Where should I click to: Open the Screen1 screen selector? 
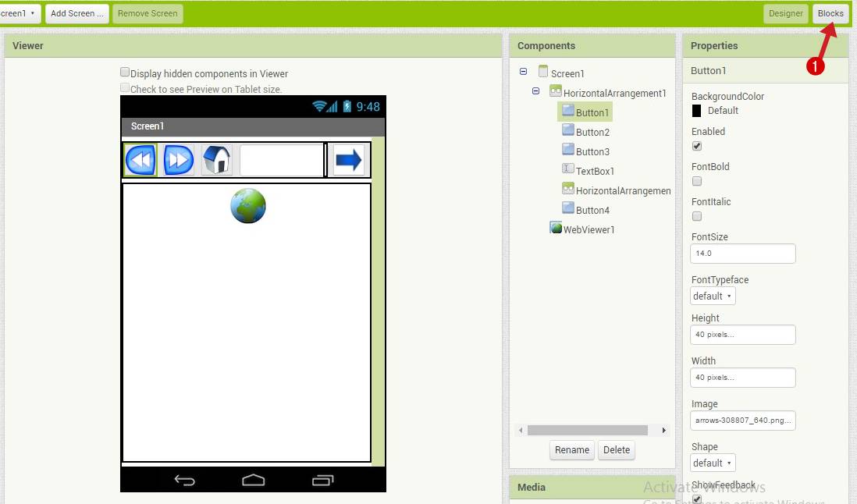coord(20,12)
